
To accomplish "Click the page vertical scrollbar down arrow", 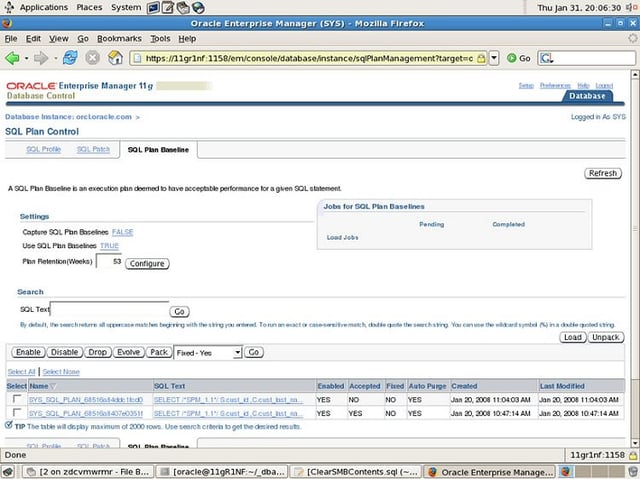I will (635, 443).
